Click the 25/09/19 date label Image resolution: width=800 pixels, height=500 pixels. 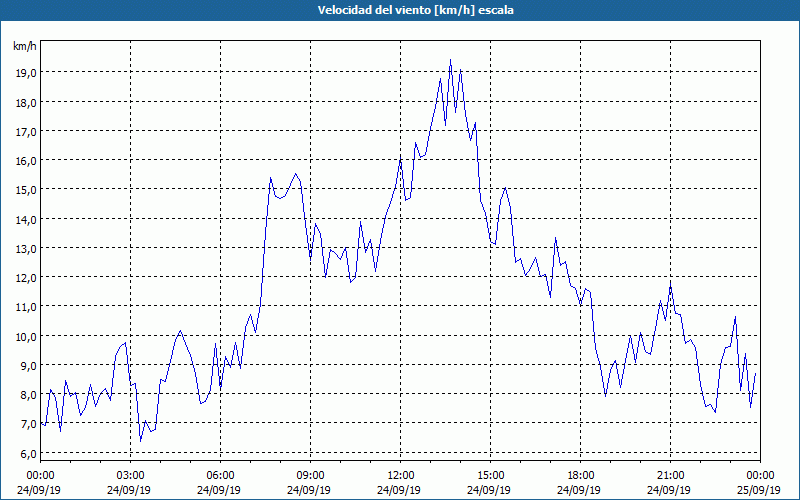point(759,490)
